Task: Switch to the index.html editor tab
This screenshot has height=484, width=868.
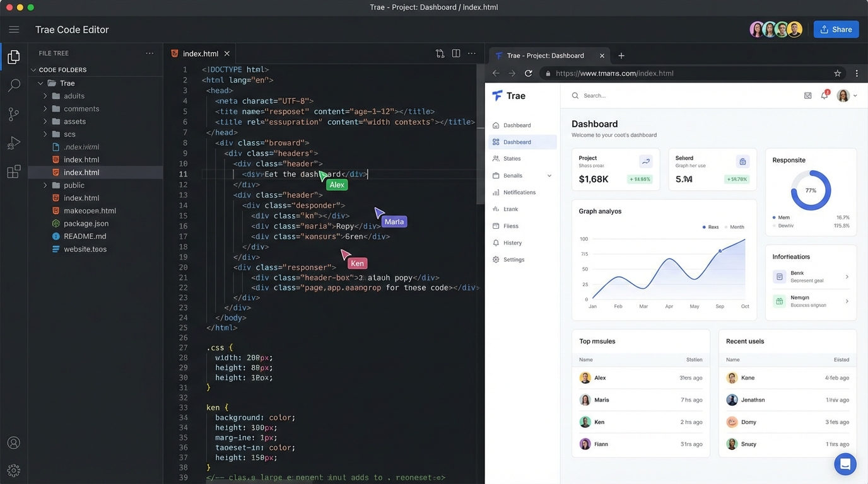Action: click(x=199, y=53)
